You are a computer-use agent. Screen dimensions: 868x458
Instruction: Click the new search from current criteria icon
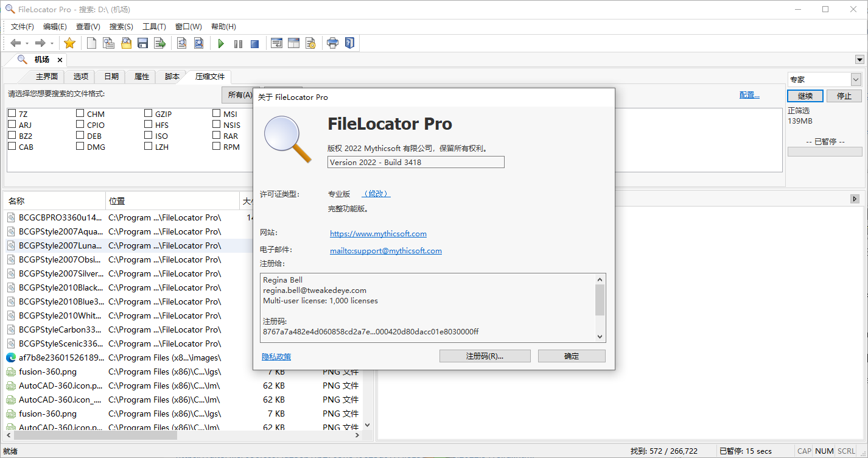(109, 43)
